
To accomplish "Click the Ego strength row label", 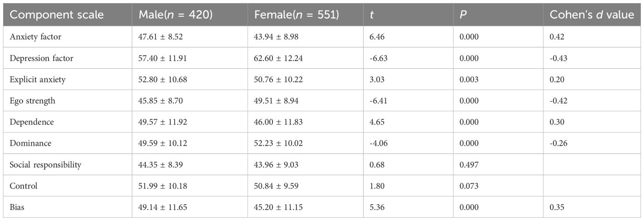I will (33, 101).
